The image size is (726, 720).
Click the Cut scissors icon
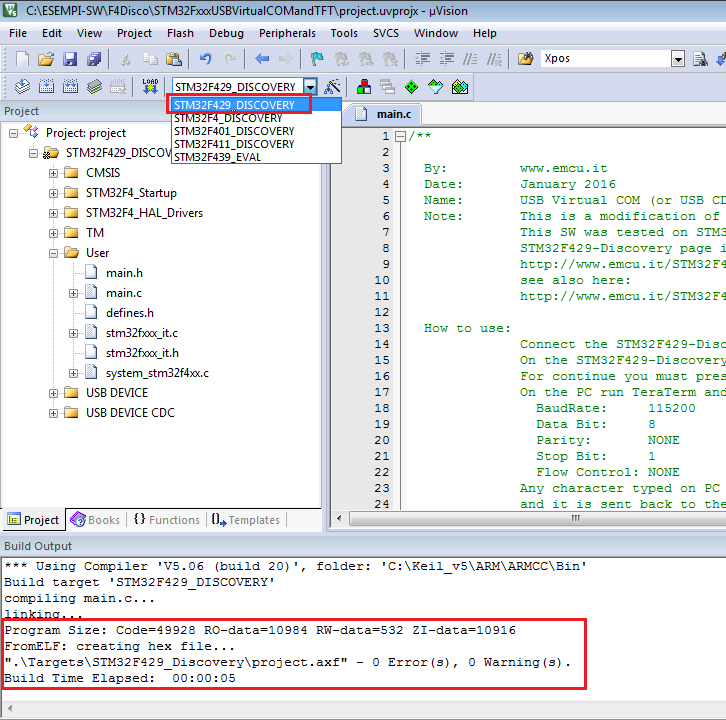click(x=125, y=59)
